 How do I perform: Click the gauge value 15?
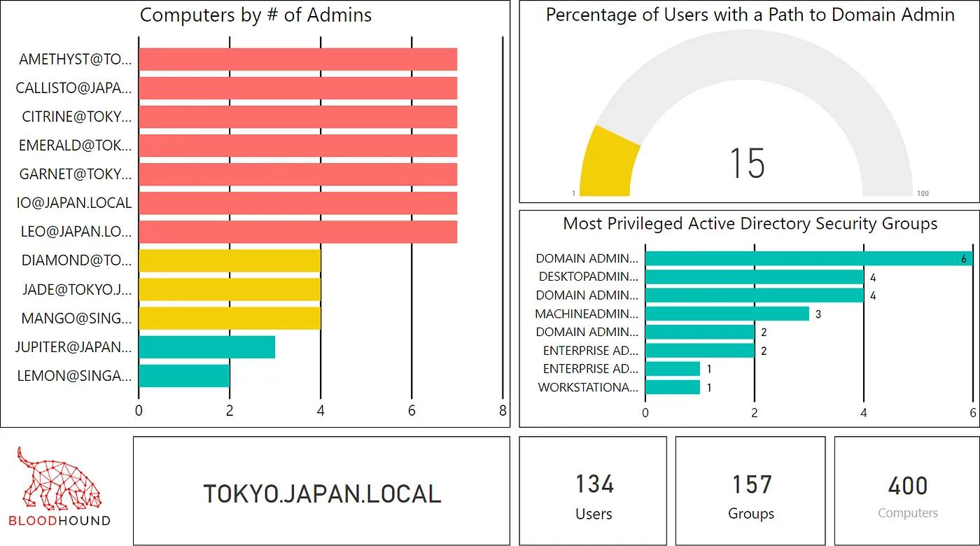(747, 162)
